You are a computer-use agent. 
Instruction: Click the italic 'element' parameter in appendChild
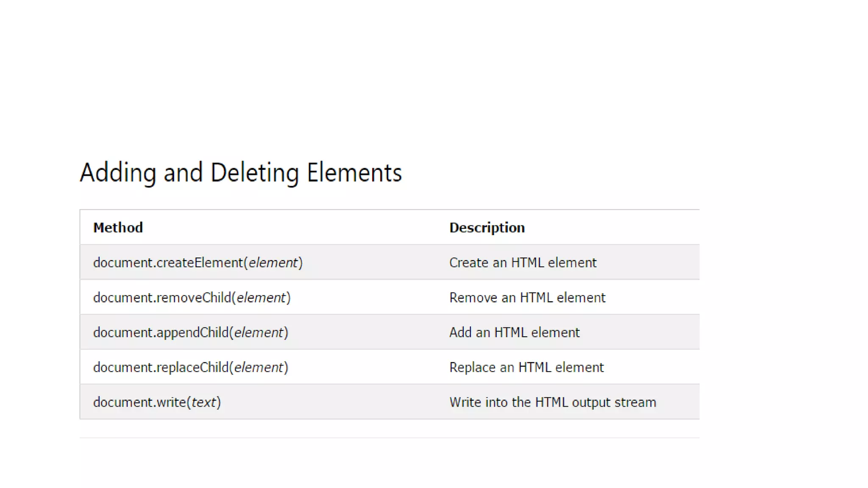pos(259,333)
